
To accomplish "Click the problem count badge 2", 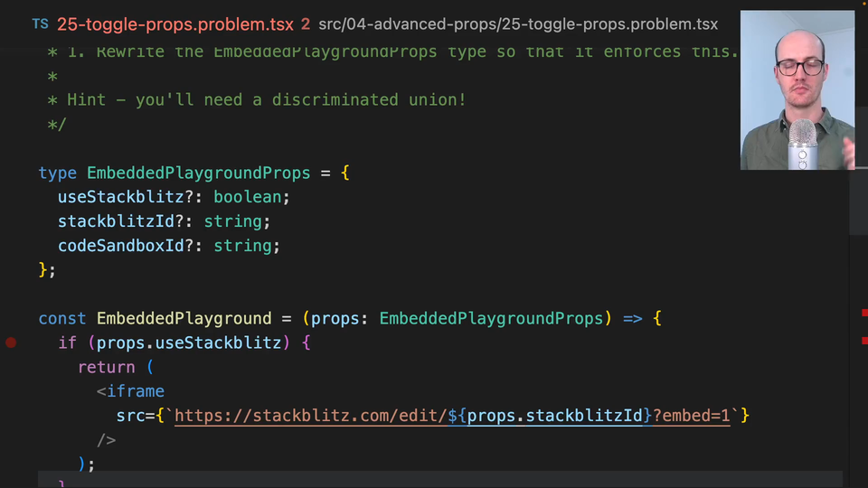I will click(306, 24).
